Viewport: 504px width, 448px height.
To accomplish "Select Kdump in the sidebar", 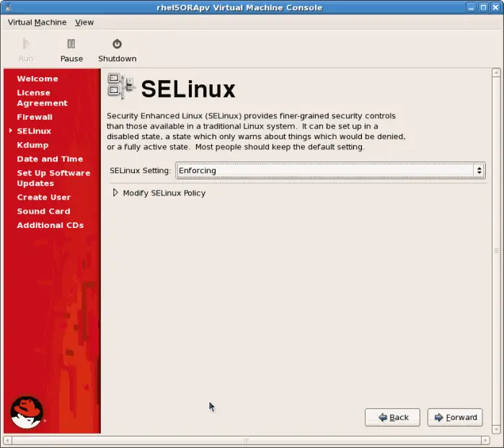I will (x=32, y=145).
